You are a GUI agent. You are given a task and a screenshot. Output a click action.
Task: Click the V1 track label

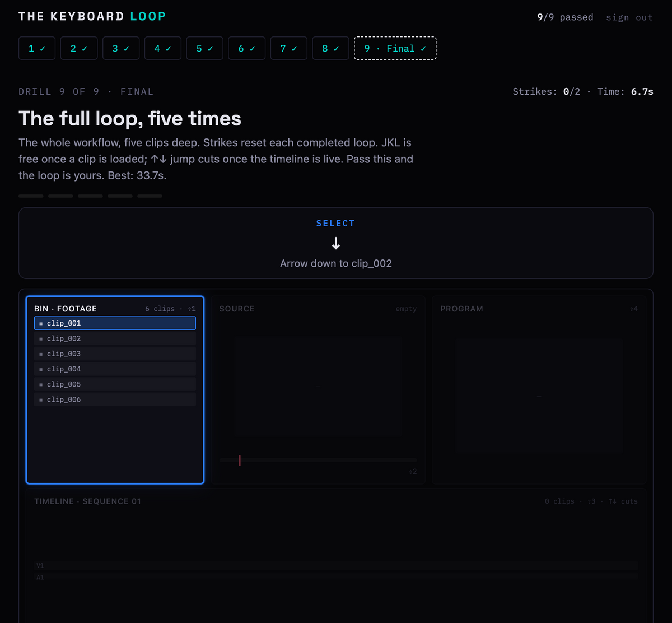40,566
